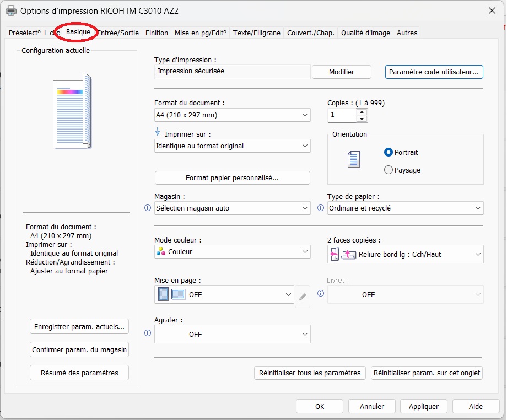Open the 2 faces copiées dropdown

[406, 255]
